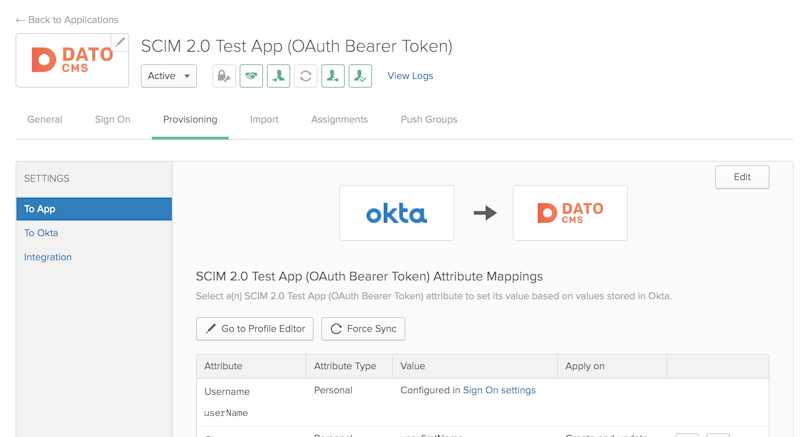Click the user with checkmark icon
Image resolution: width=810 pixels, height=437 pixels.
coord(360,76)
